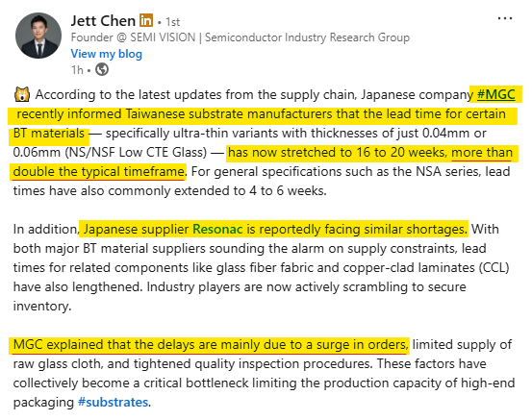Click the highlighted MGC explained sentence
This screenshot has height=420, width=532.
coord(211,345)
